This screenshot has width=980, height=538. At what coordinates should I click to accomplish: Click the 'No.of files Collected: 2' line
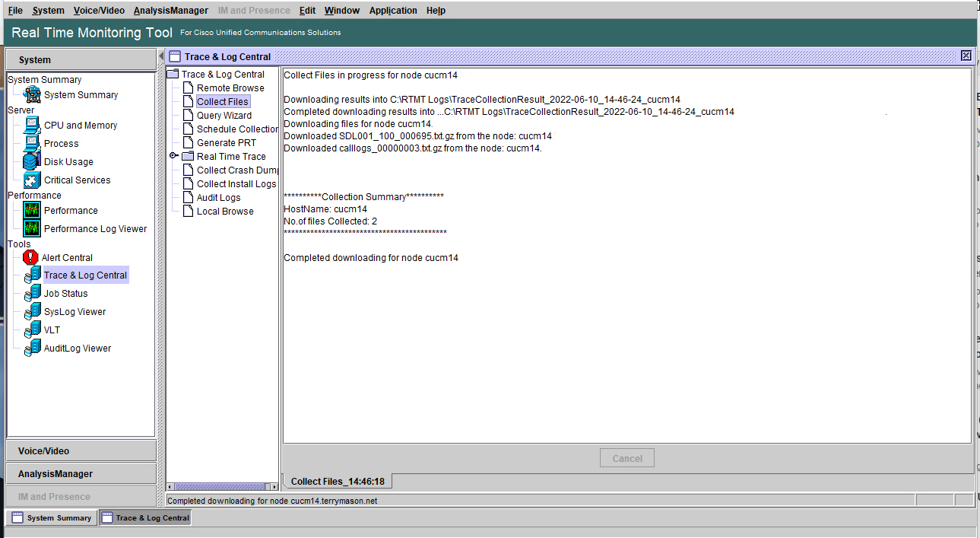point(331,221)
